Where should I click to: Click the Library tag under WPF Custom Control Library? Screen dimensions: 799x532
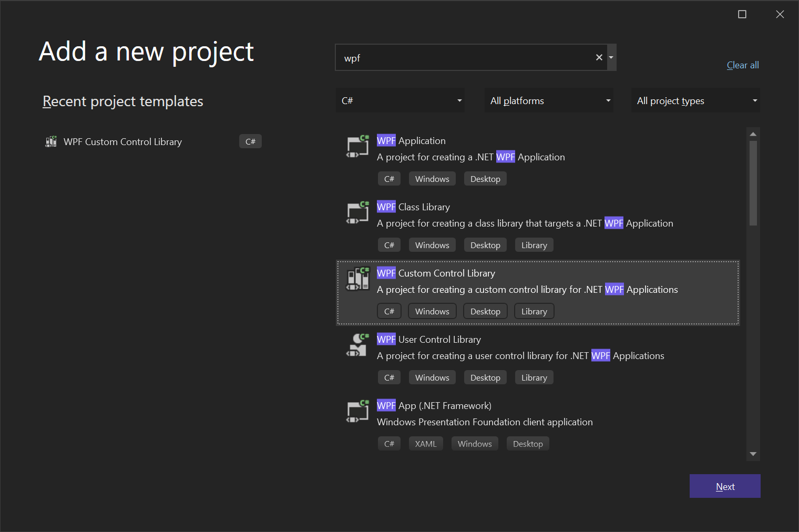point(534,311)
